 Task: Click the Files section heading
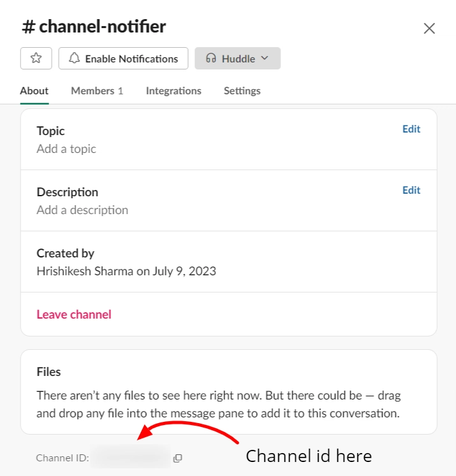(49, 371)
